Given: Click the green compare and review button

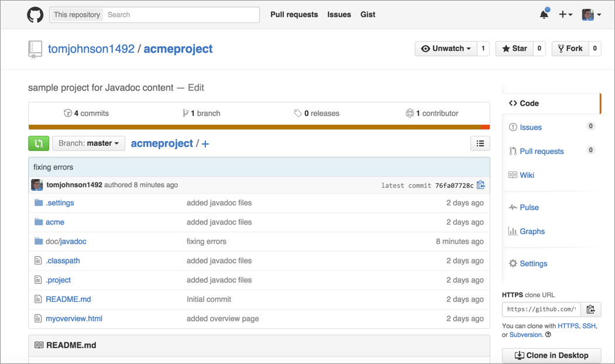Looking at the screenshot, I should click(x=39, y=143).
